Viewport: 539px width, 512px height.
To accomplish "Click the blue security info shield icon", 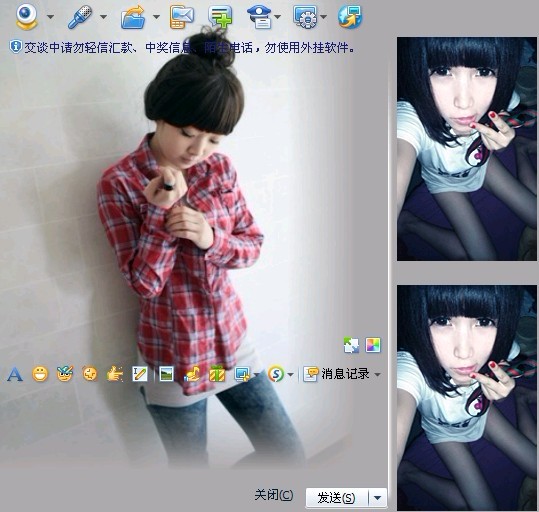I will pos(15,46).
